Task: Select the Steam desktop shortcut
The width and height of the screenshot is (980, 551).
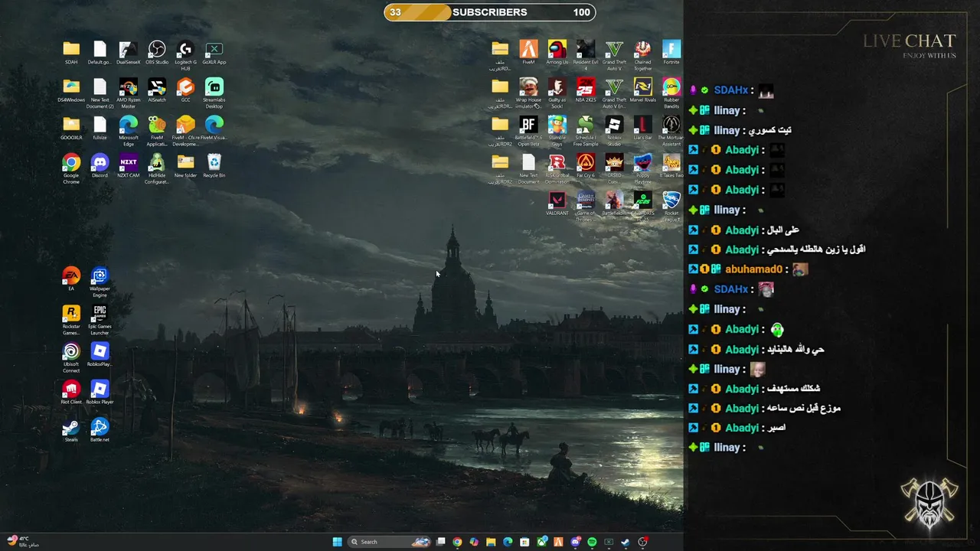Action: click(71, 429)
